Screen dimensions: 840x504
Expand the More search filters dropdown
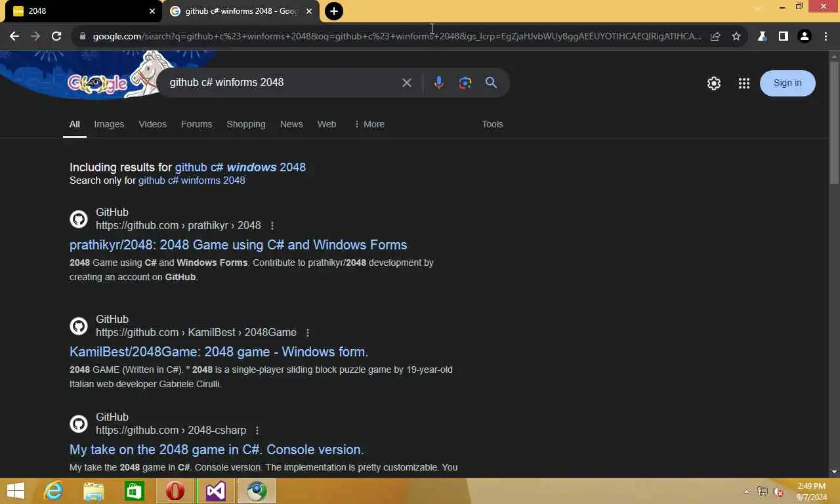coord(369,124)
